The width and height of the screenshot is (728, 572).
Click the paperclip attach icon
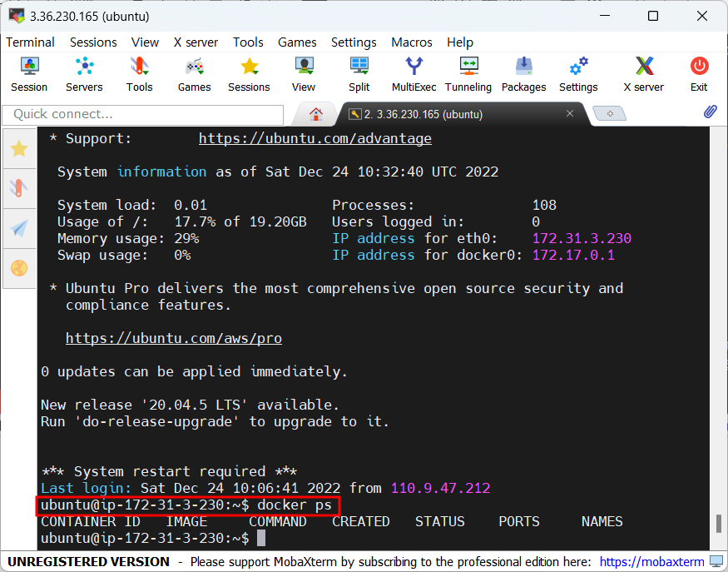click(710, 112)
